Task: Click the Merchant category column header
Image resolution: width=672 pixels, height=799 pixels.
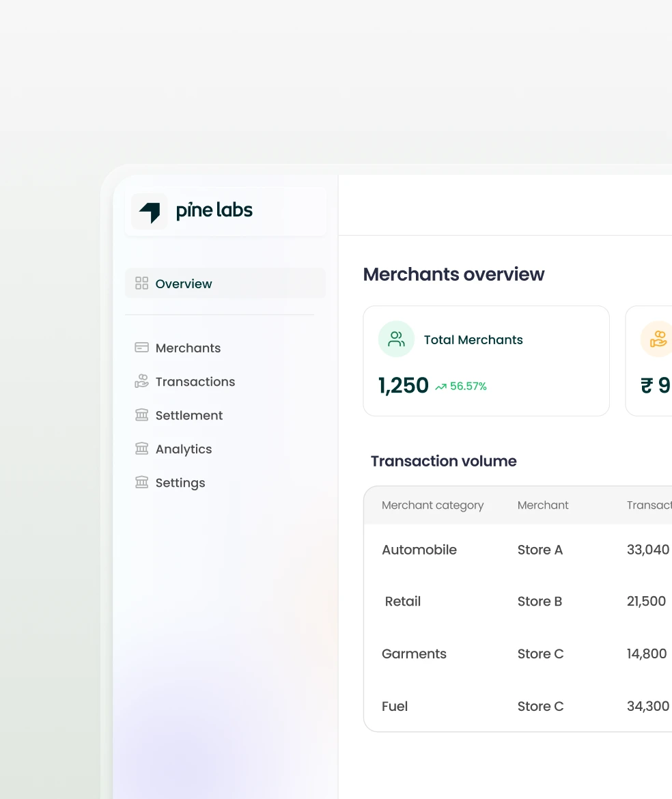Action: 432,505
